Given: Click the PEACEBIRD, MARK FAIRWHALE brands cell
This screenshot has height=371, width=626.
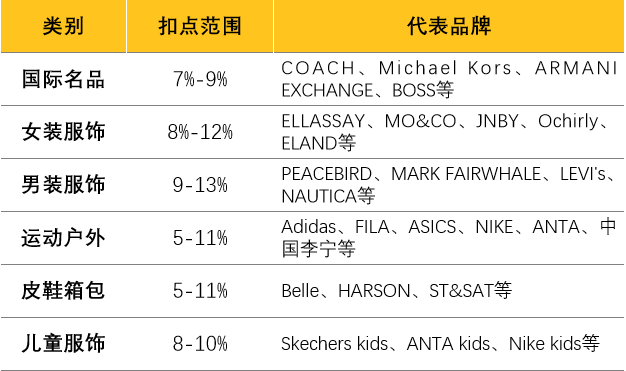Looking at the screenshot, I should pyautogui.click(x=449, y=185).
